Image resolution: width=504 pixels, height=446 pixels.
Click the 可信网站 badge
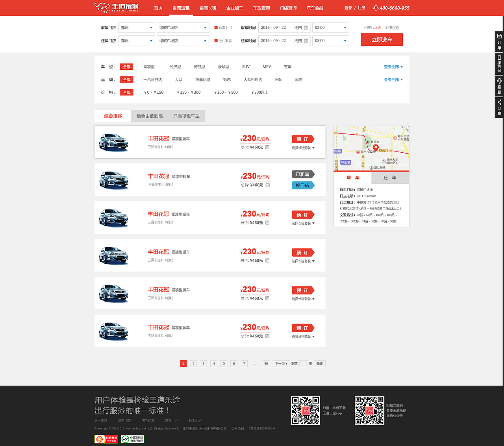coord(106,439)
